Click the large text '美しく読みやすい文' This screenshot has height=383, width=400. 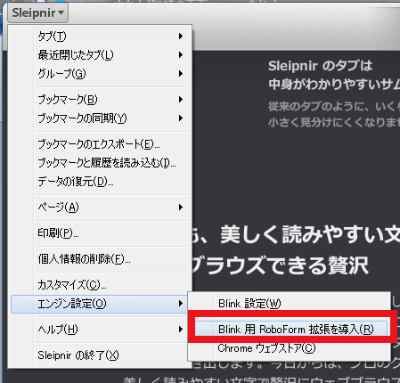[310, 235]
